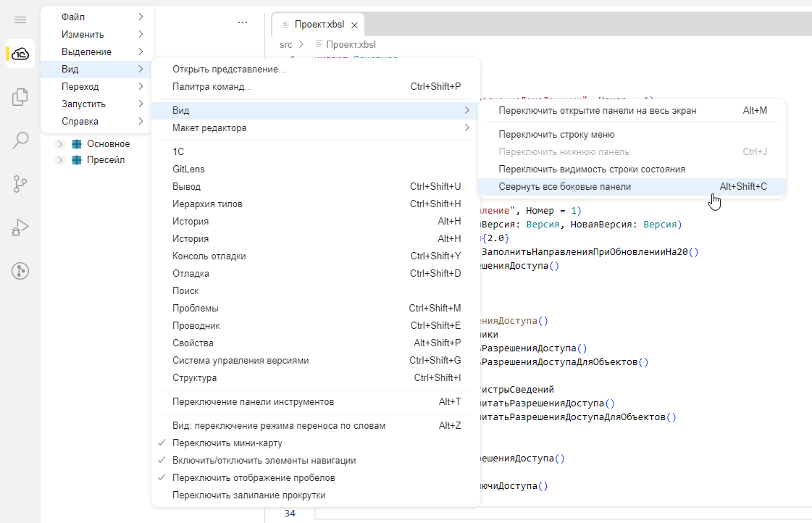Show the Вывод output panel
The width and height of the screenshot is (812, 523).
(316, 186)
